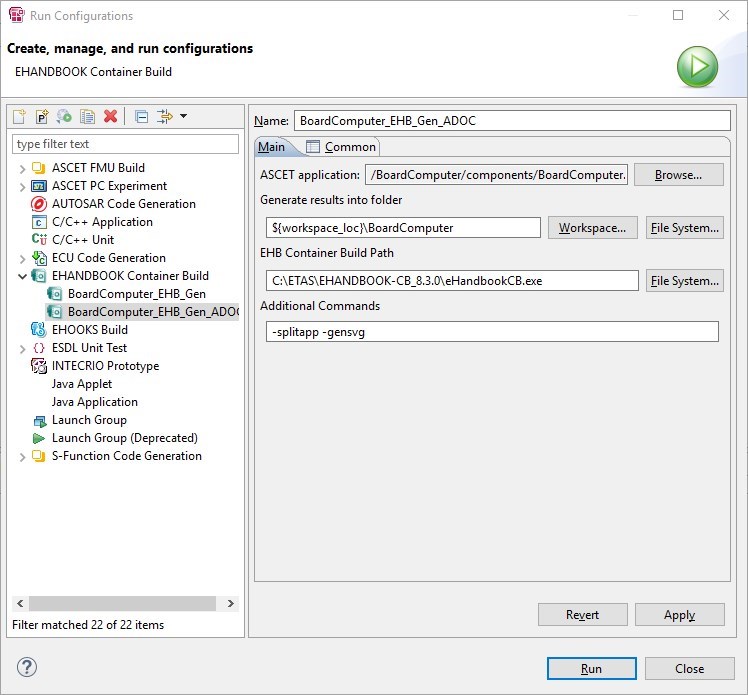This screenshot has width=748, height=695.
Task: Select the INTECRIO Prototype entry
Action: point(105,366)
